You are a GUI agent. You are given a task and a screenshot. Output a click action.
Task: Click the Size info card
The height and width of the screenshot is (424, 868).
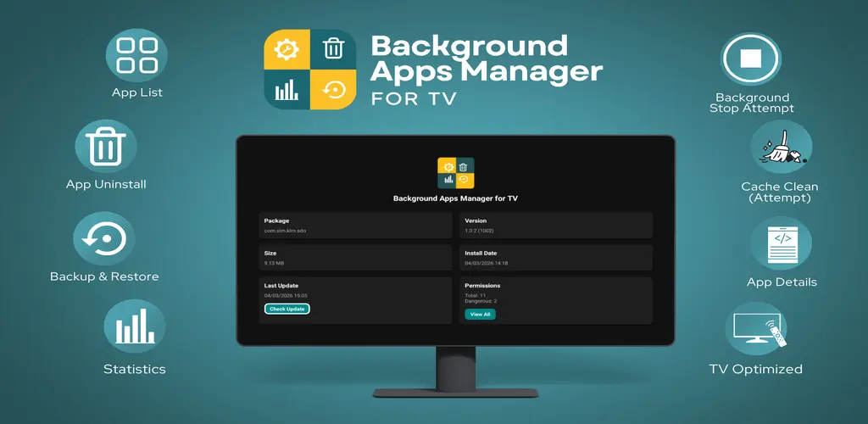pyautogui.click(x=355, y=258)
